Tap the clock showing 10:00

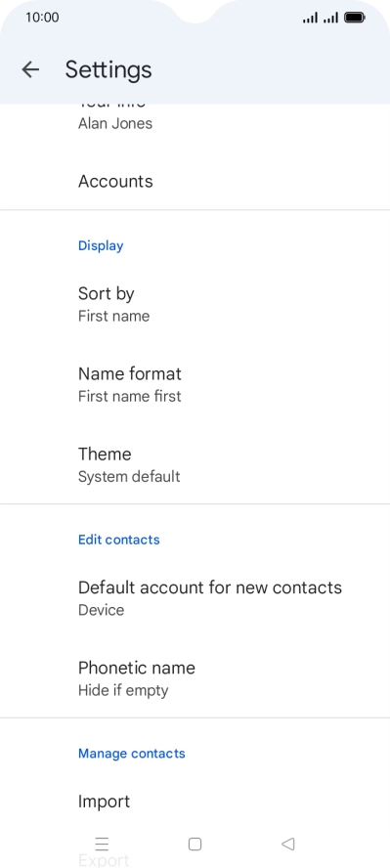(42, 18)
